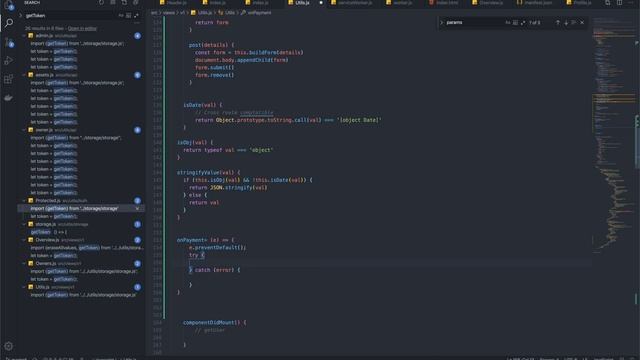
Task: Toggle Match Whole Word in the find widget
Action: [x=516, y=23]
